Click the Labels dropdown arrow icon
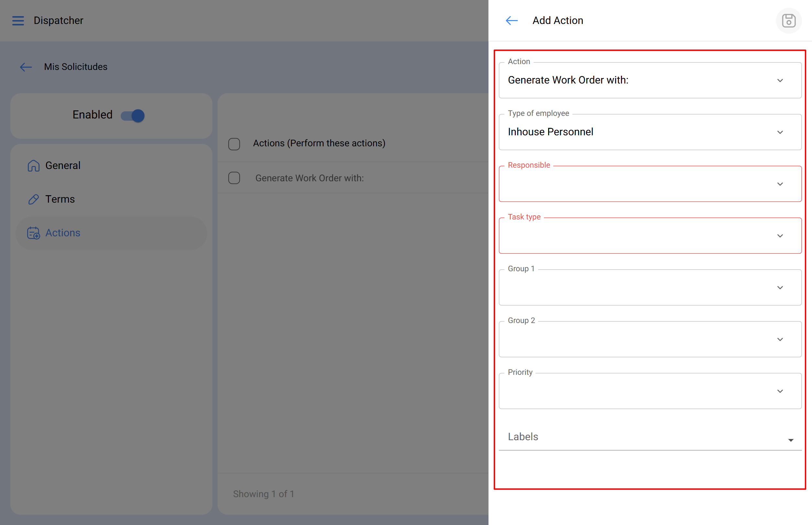This screenshot has height=525, width=812. point(791,440)
